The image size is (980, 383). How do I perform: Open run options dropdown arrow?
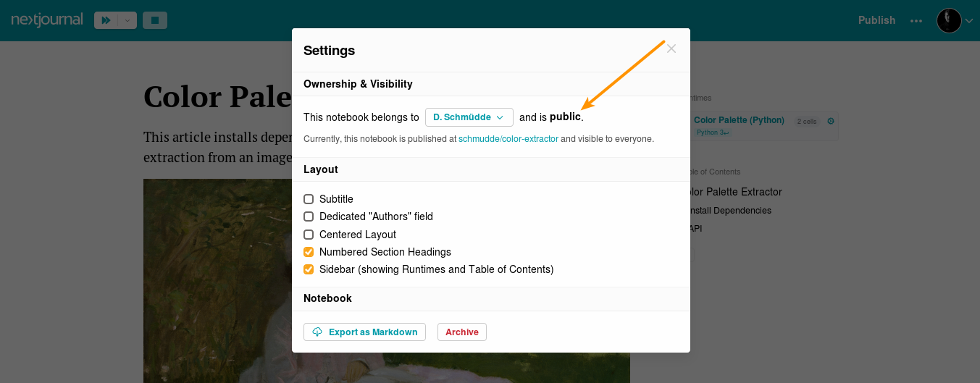click(127, 20)
